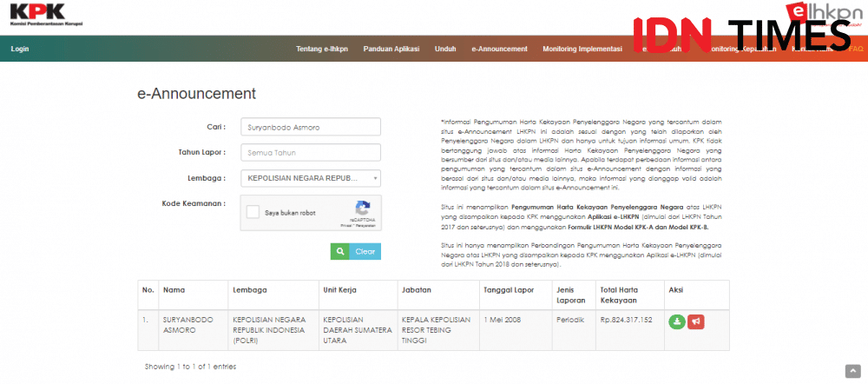This screenshot has width=868, height=384.
Task: Click the red megaphone announcement icon
Action: [695, 321]
